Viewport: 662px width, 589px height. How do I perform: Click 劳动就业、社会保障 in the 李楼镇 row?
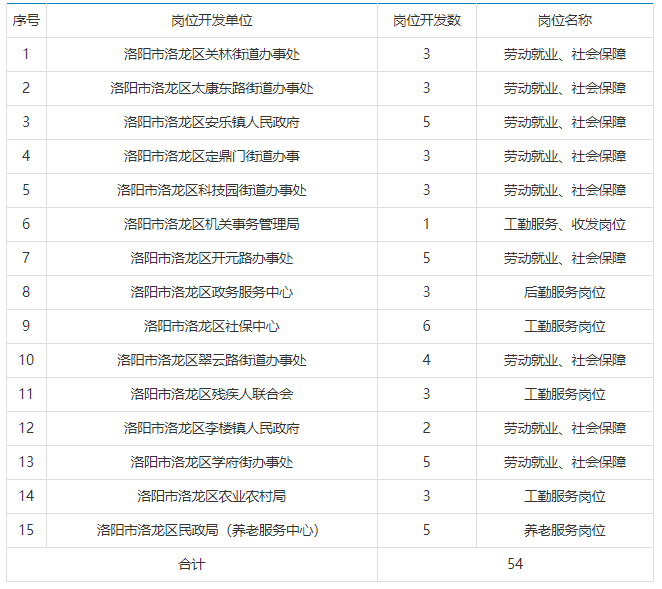[x=565, y=428]
